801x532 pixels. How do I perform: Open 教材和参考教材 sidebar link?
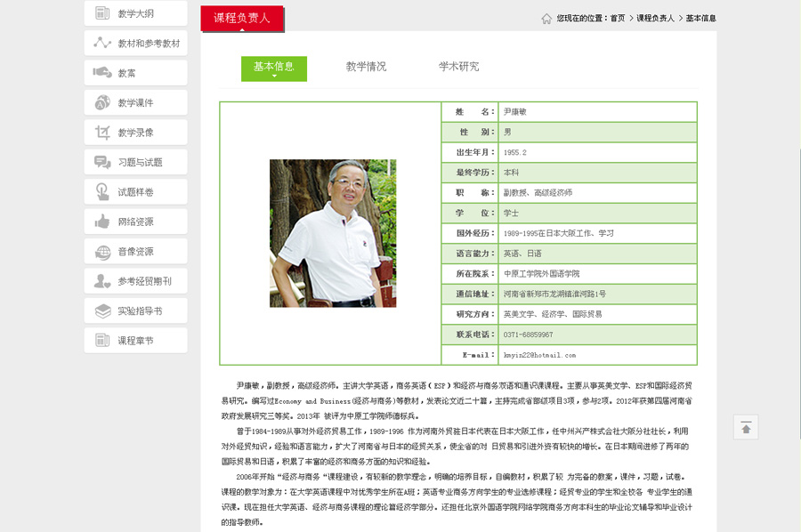tap(136, 43)
